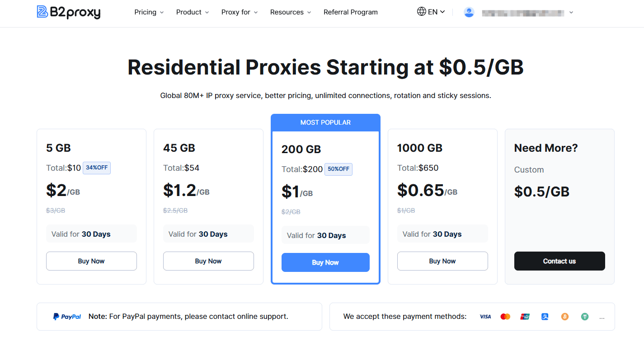The width and height of the screenshot is (644, 341).
Task: Show more payment methods ellipsis
Action: (602, 318)
